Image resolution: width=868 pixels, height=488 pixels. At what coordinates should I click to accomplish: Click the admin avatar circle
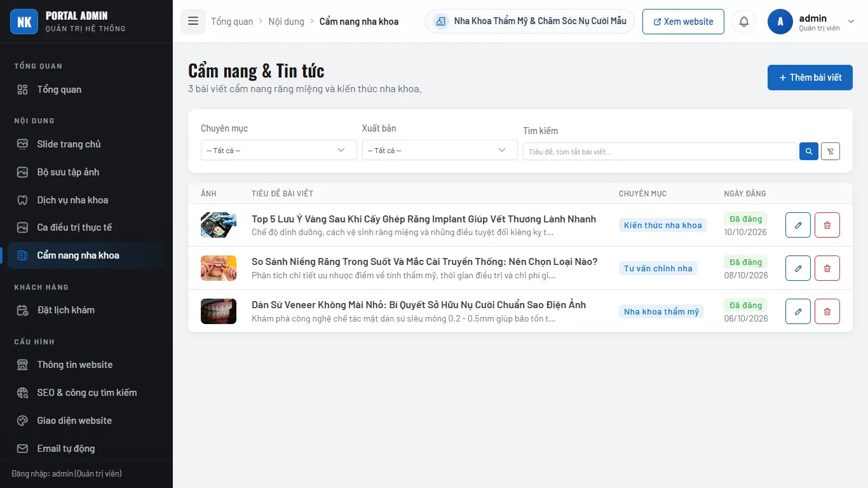pos(780,22)
